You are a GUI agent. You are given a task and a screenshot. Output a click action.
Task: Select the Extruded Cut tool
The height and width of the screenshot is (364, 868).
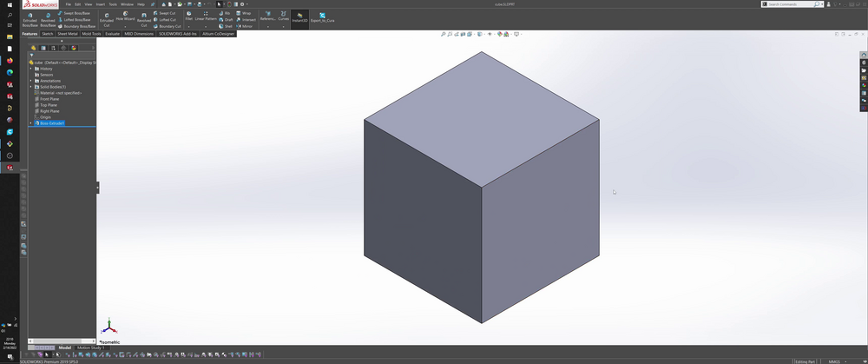click(x=106, y=19)
